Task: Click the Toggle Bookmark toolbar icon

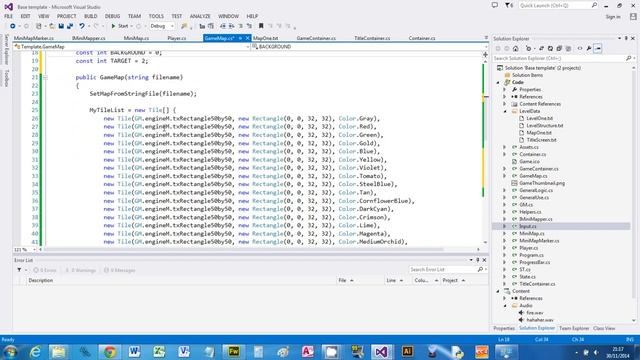Action: (x=261, y=26)
